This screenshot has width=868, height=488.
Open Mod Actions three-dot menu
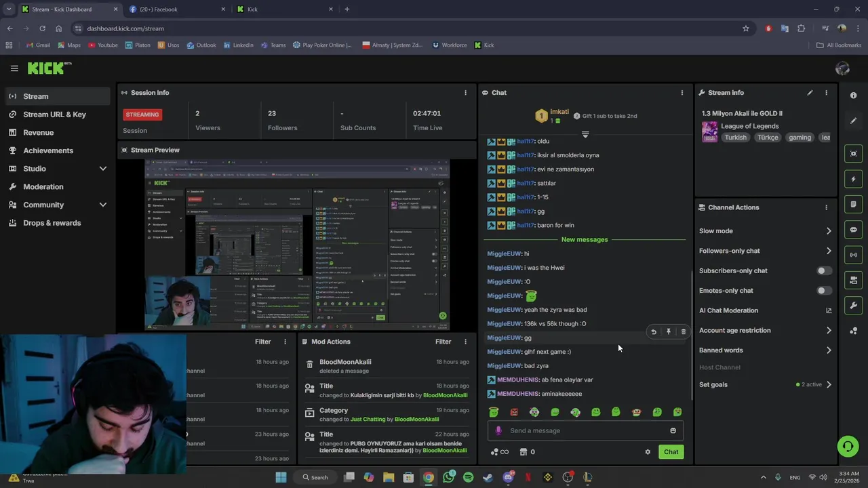point(465,342)
